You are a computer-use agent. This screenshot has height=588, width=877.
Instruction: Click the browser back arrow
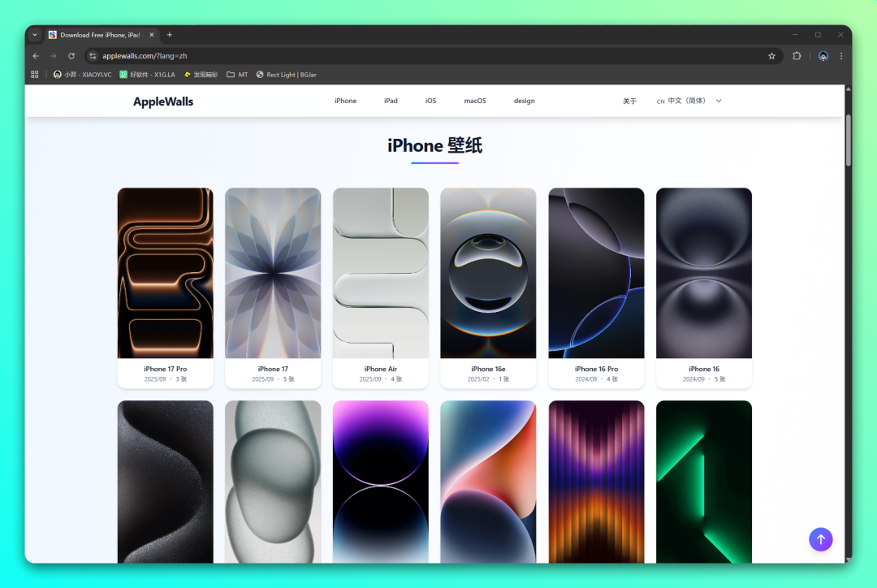(36, 56)
